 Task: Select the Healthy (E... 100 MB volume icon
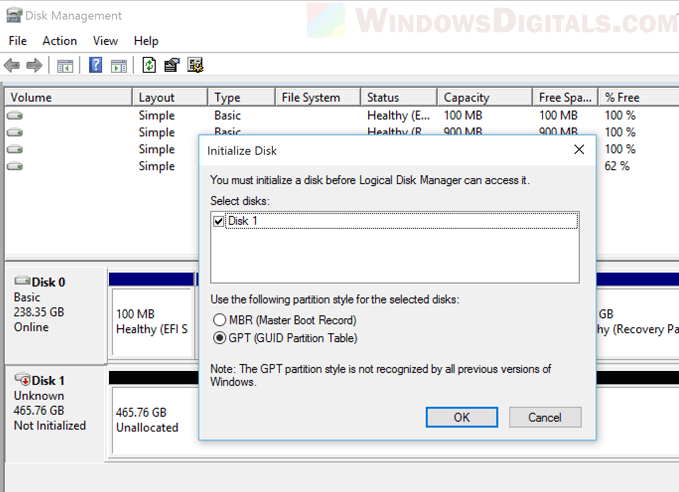[x=15, y=116]
